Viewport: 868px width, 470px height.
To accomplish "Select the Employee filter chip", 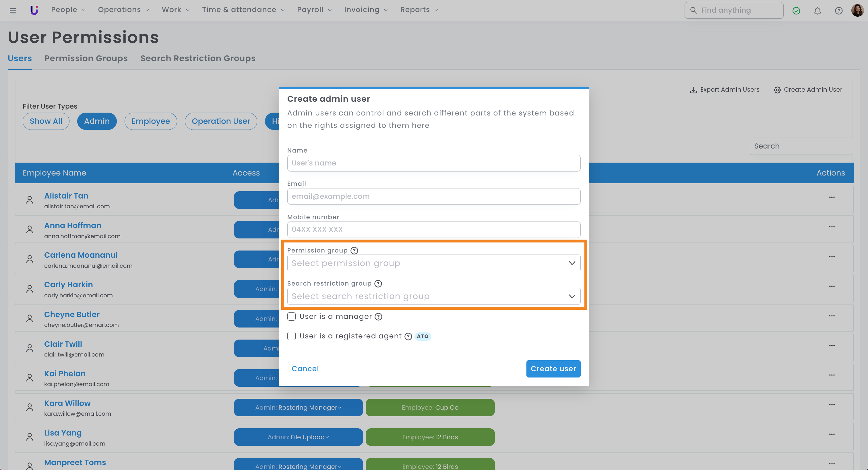I will point(150,121).
